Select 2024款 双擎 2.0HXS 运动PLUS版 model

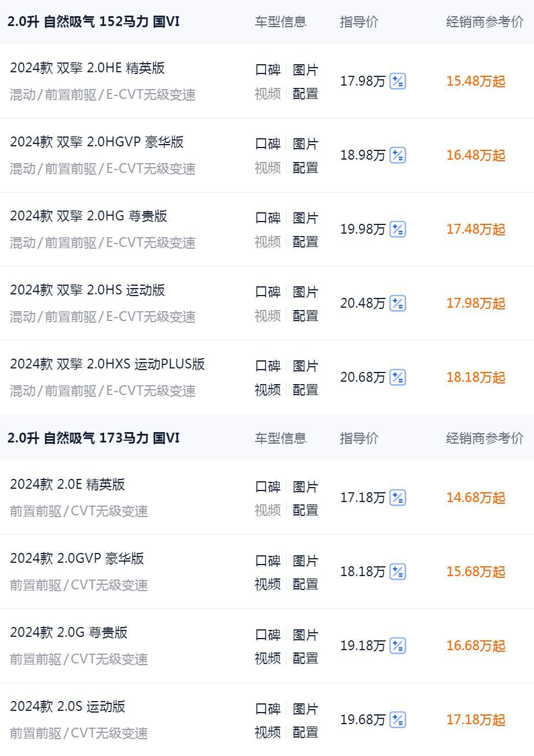click(107, 364)
